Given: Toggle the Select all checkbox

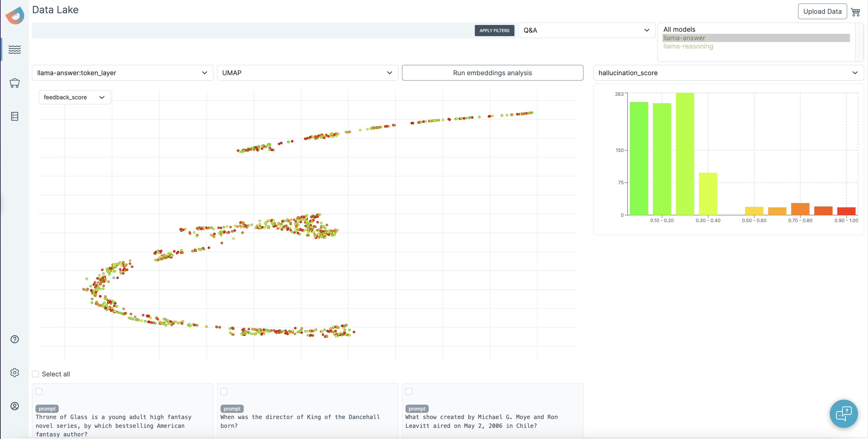Looking at the screenshot, I should (x=35, y=374).
